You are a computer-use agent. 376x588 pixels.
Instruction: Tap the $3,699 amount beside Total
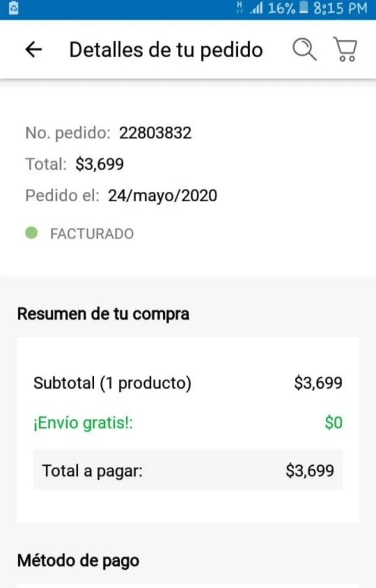click(100, 164)
